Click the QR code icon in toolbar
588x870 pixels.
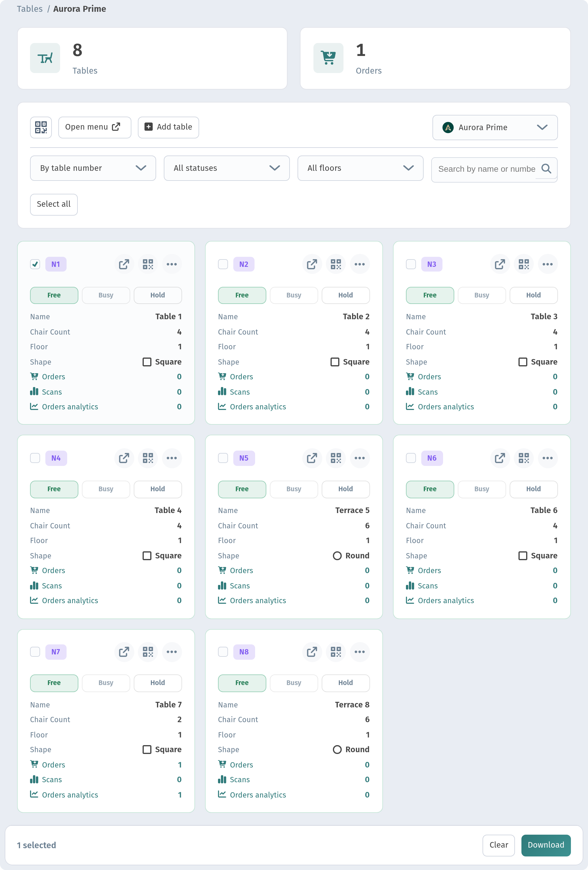click(x=41, y=127)
